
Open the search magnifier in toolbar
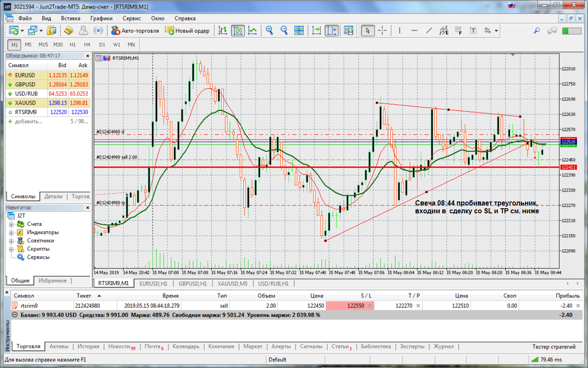[537, 31]
